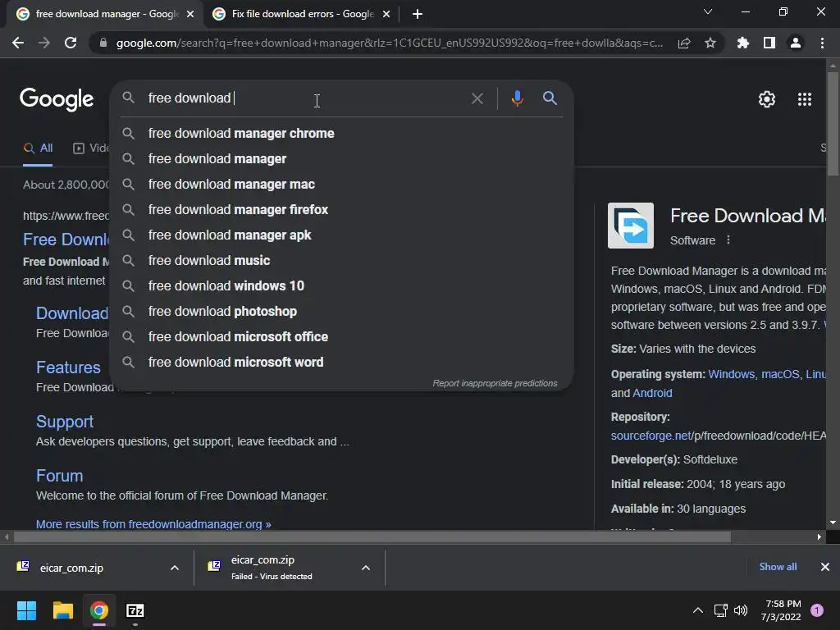Image resolution: width=840 pixels, height=630 pixels.
Task: Close the free download manager tab
Action: tap(190, 14)
